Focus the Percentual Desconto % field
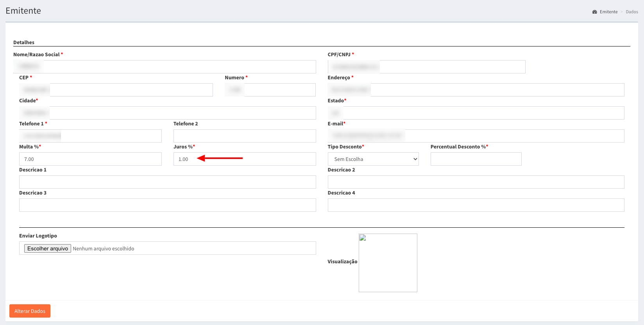Viewport: 644px width, 325px height. click(476, 159)
